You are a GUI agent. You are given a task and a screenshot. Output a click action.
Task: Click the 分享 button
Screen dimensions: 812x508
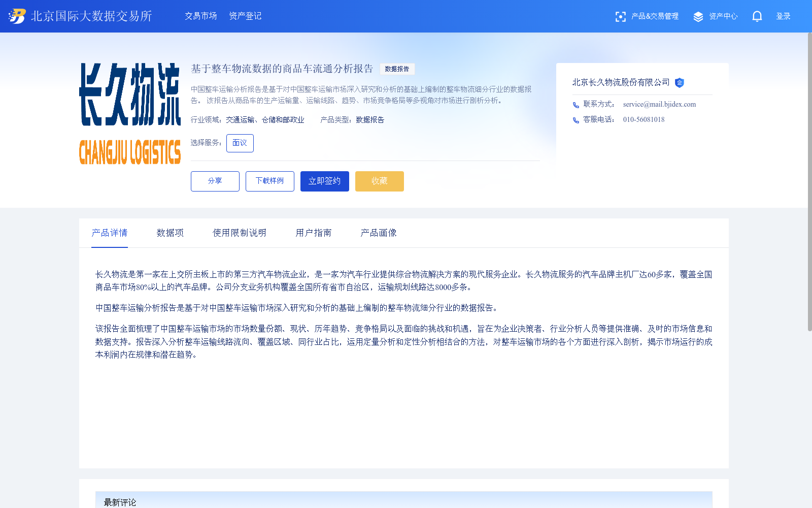pos(215,181)
